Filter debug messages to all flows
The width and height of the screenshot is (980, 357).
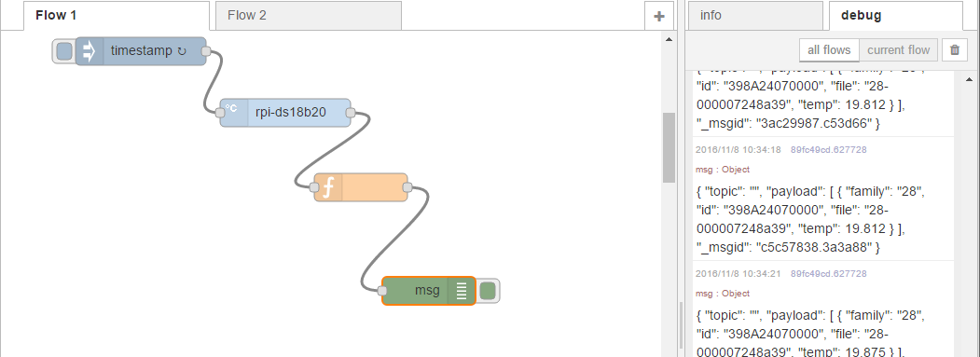point(829,50)
